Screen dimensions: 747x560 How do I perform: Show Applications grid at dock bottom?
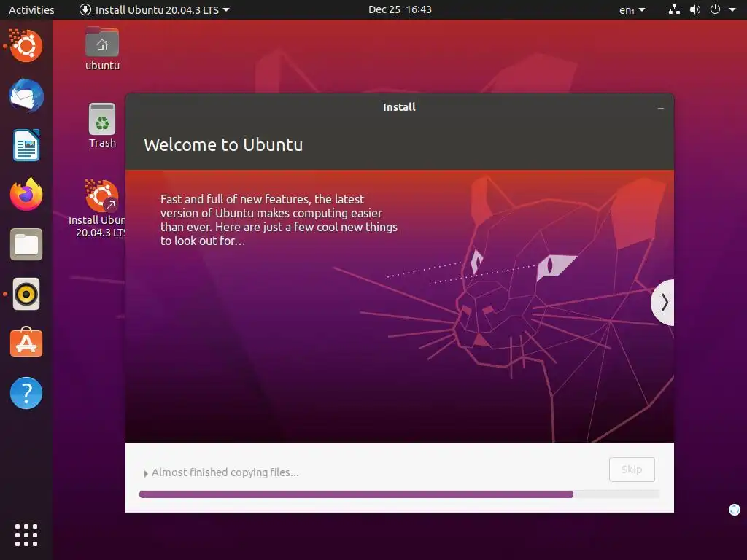pyautogui.click(x=26, y=535)
